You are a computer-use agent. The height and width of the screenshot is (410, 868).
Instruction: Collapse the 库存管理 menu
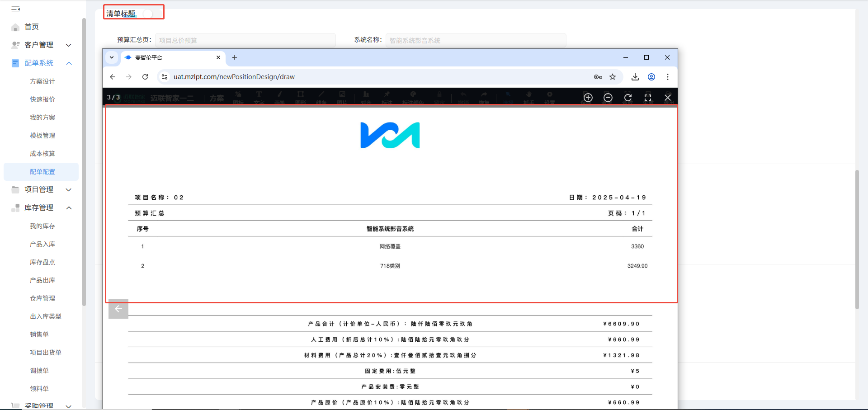coord(69,208)
